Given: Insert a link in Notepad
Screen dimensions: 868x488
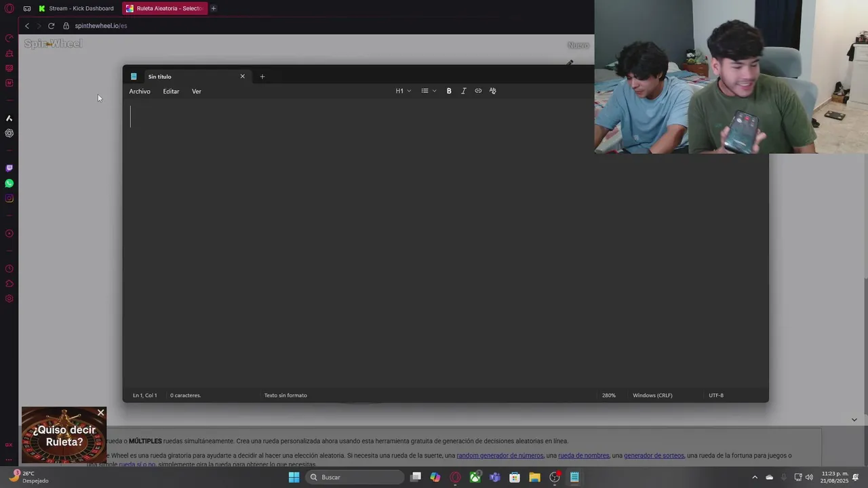Looking at the screenshot, I should click(x=478, y=91).
